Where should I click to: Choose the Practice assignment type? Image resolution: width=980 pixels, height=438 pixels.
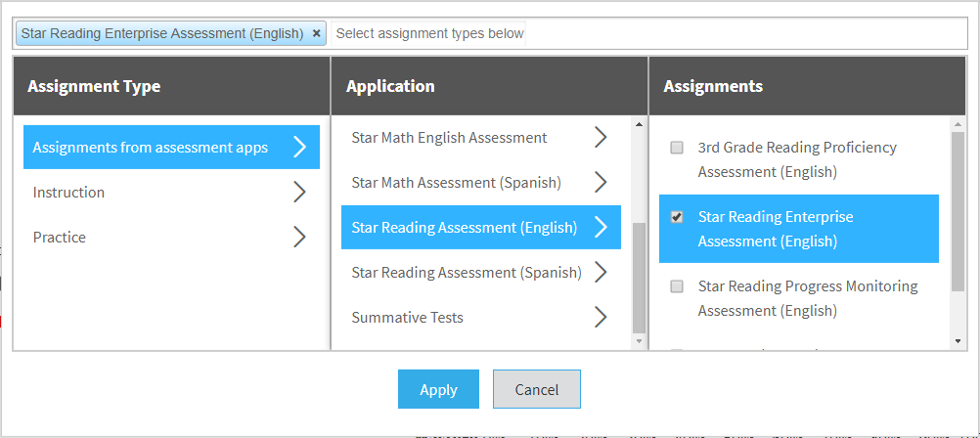pyautogui.click(x=172, y=238)
